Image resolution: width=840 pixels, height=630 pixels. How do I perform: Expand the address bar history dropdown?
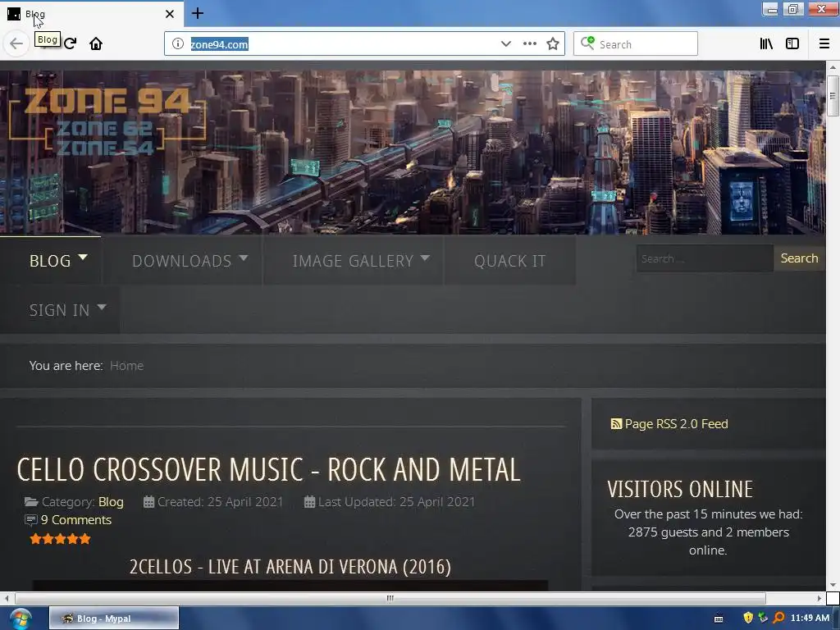point(505,44)
